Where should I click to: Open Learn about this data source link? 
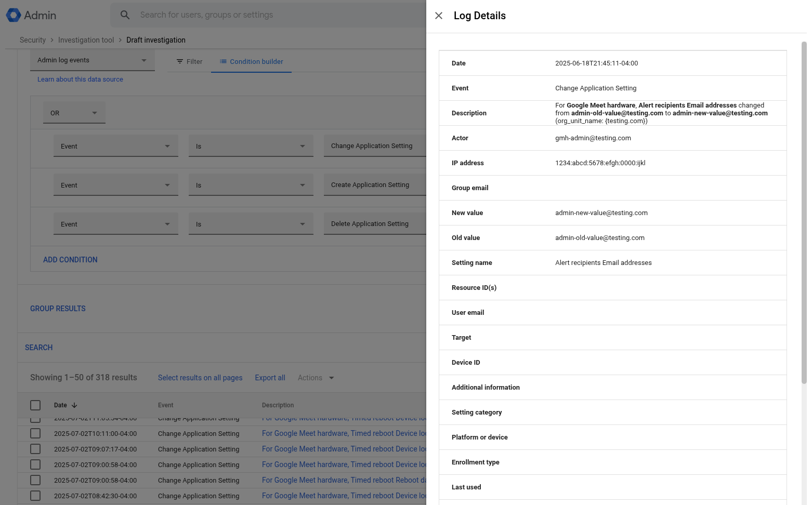coord(80,79)
